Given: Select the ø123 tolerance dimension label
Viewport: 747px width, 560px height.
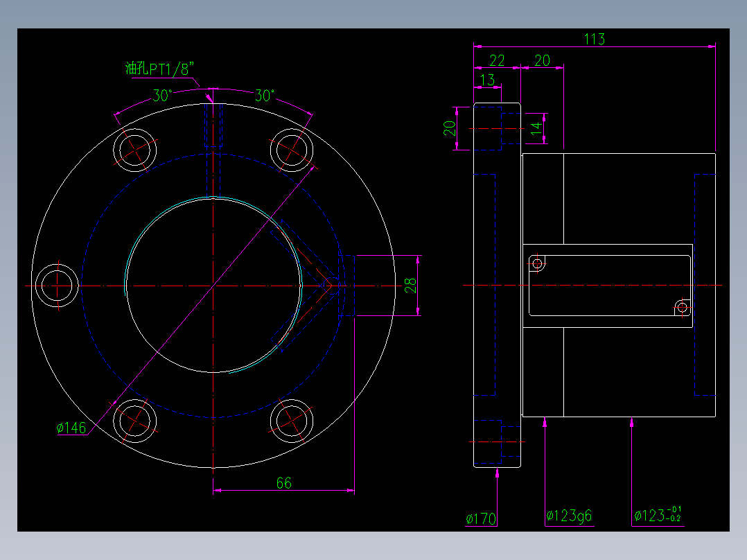Looking at the screenshot, I should (x=658, y=515).
